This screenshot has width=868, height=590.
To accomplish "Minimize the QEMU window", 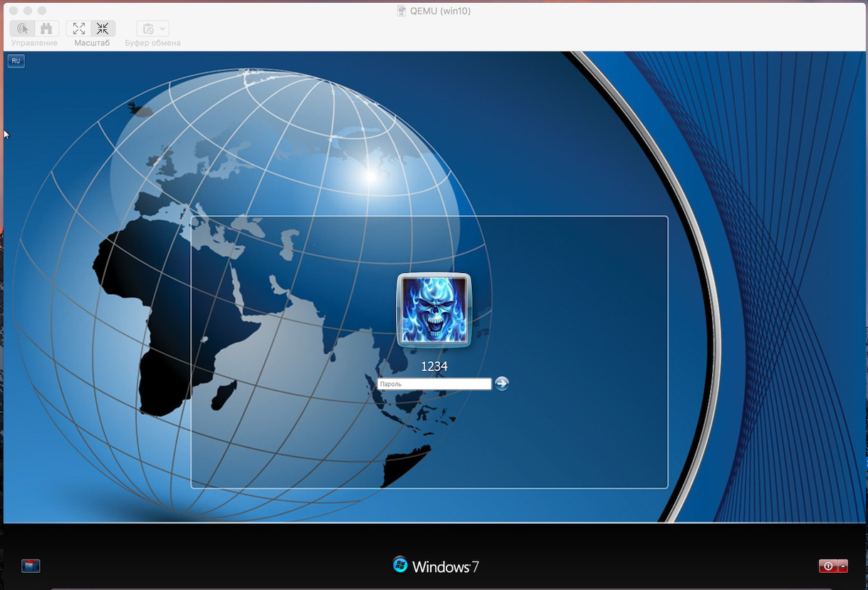I will [x=28, y=11].
